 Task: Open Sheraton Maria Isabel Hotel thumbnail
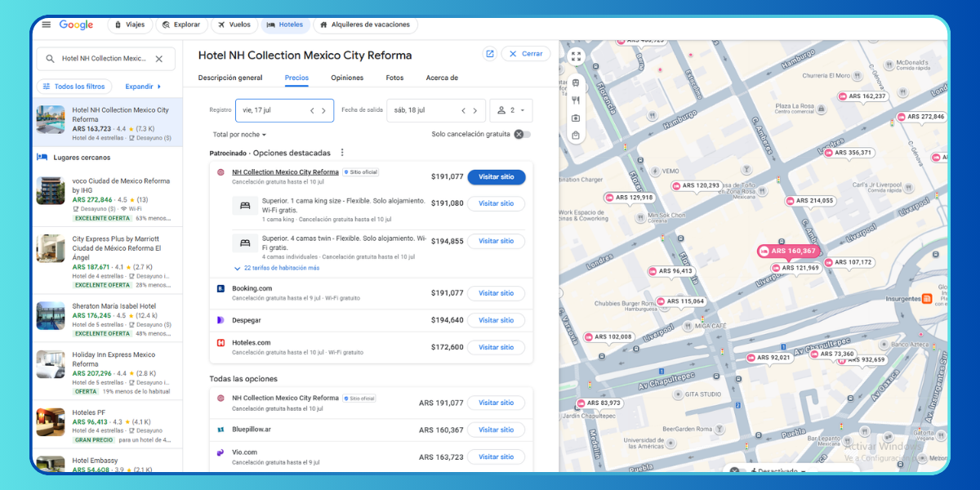click(51, 315)
